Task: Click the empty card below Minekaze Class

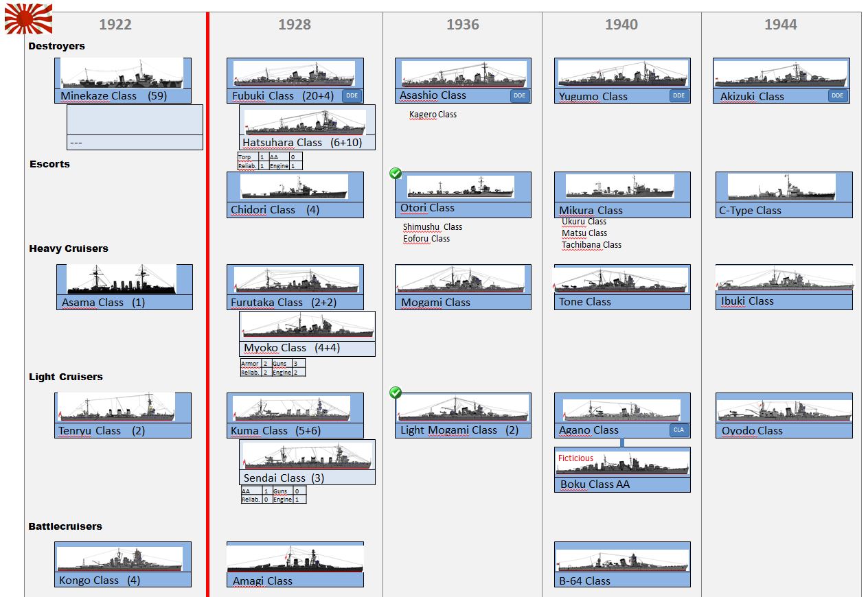Action: [135, 120]
